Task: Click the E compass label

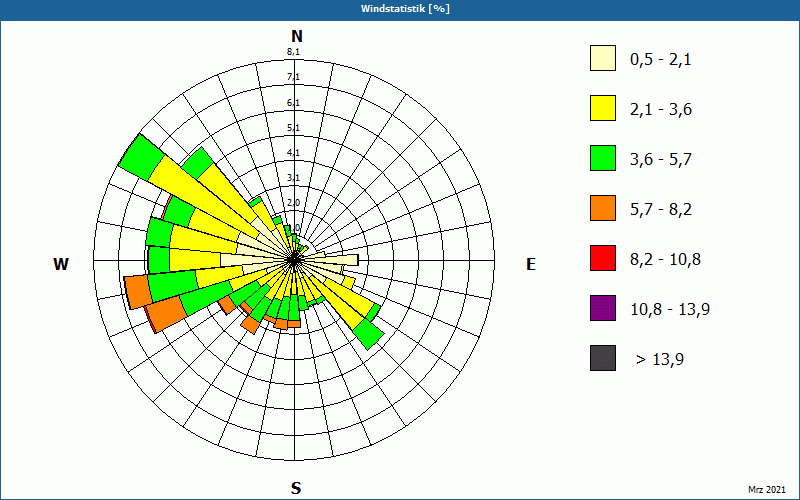Action: [531, 264]
